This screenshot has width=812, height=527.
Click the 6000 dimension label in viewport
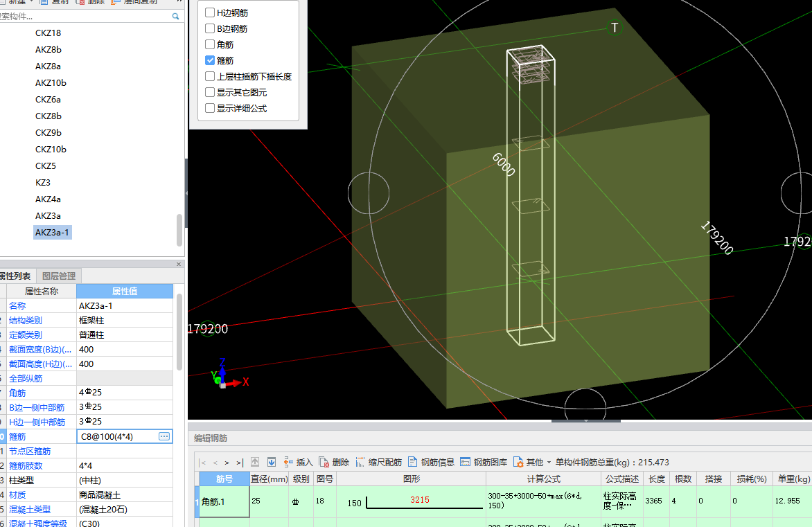[x=504, y=165]
